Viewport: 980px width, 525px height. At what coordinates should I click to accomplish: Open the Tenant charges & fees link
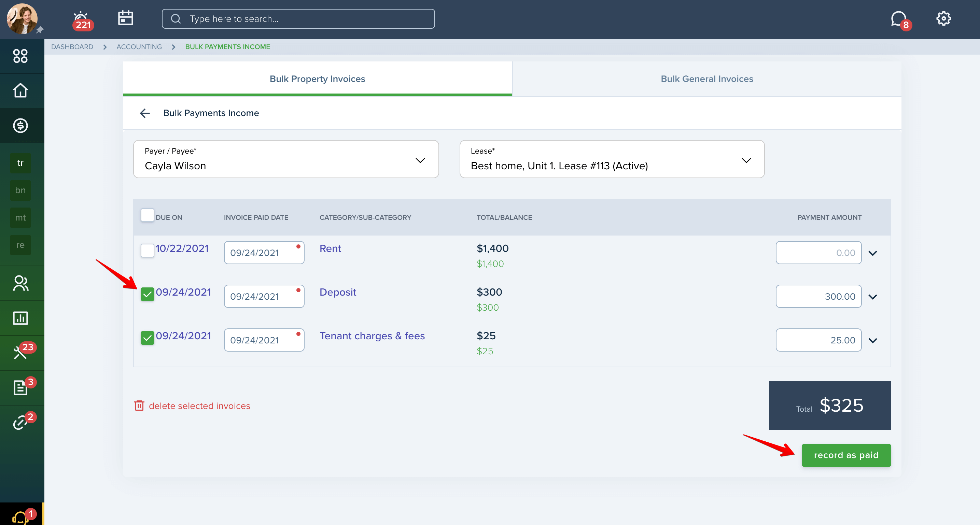(x=372, y=336)
